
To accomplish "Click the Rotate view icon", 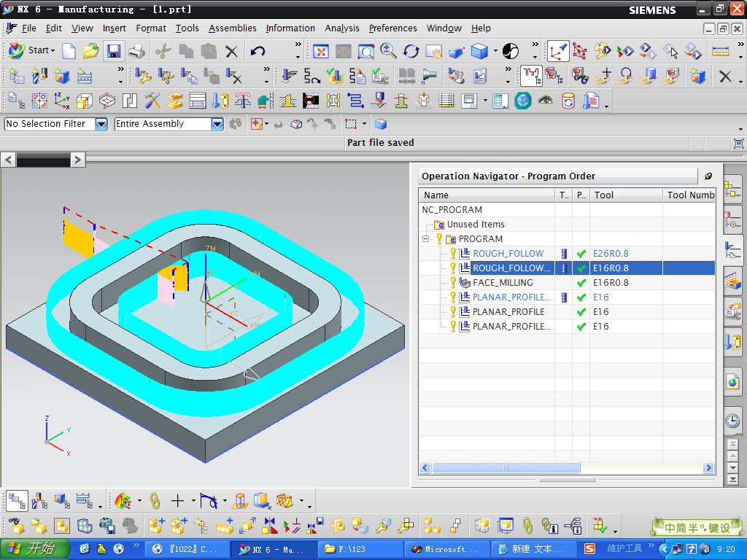I will (411, 51).
